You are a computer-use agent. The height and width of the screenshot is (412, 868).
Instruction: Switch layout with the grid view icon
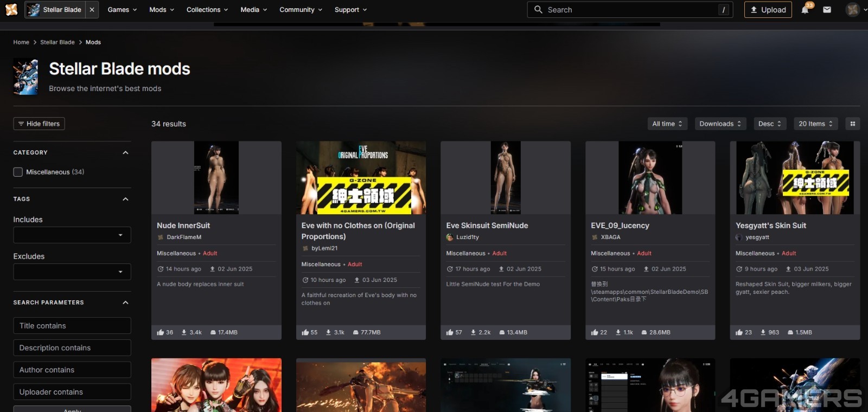coord(853,124)
